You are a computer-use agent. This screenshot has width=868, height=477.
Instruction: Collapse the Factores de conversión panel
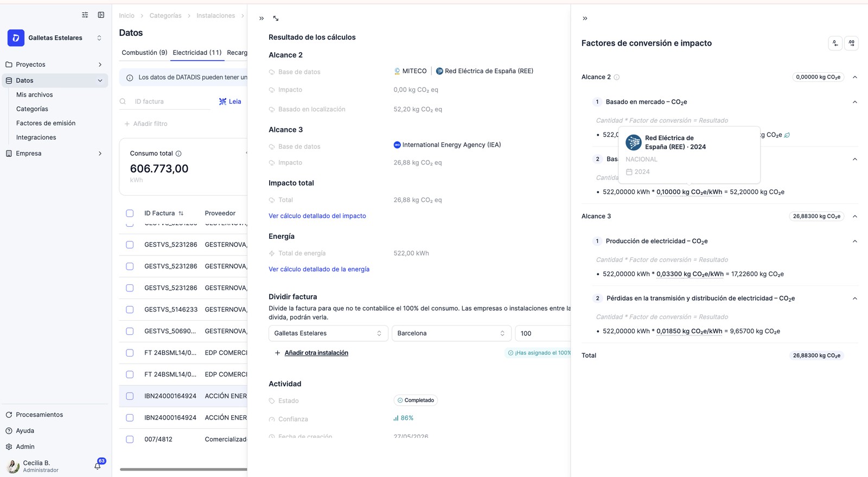click(585, 18)
